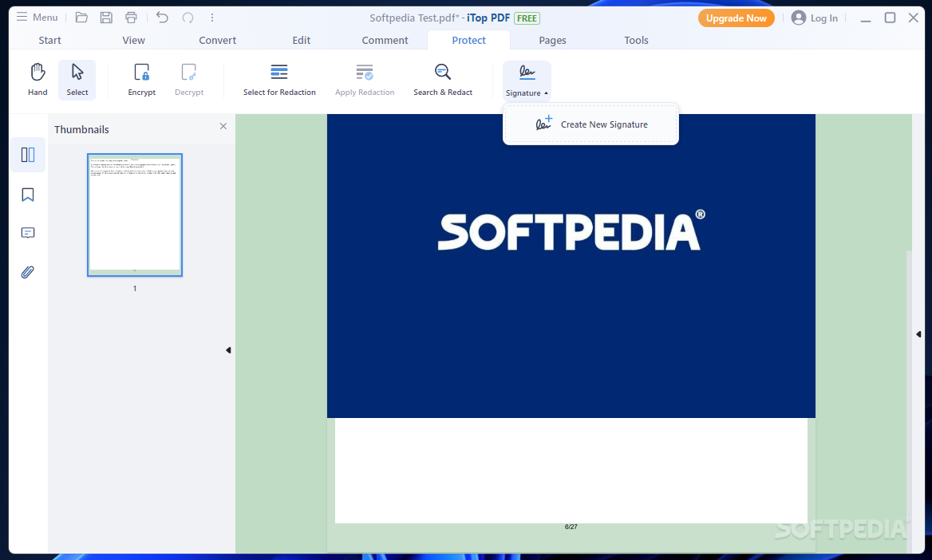Click the Open file folder icon

81,18
